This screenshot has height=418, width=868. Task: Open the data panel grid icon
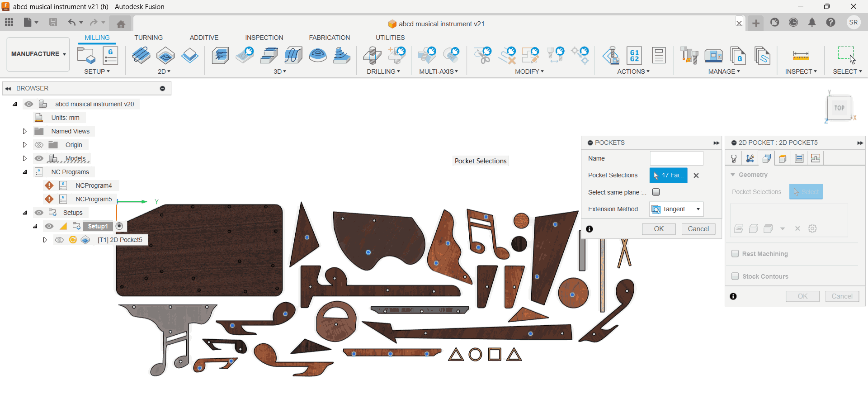tap(9, 22)
